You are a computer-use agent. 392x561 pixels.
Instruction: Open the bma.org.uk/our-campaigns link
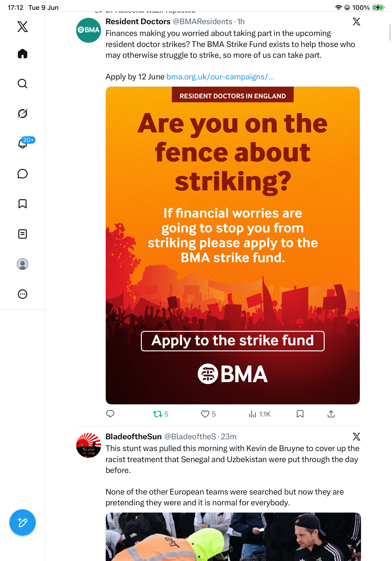coord(220,77)
